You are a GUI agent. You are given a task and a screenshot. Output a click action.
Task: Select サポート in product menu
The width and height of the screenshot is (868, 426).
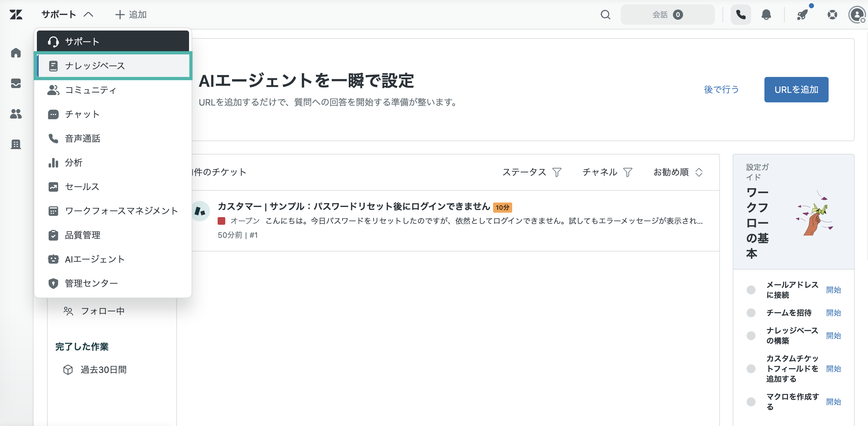(x=113, y=41)
